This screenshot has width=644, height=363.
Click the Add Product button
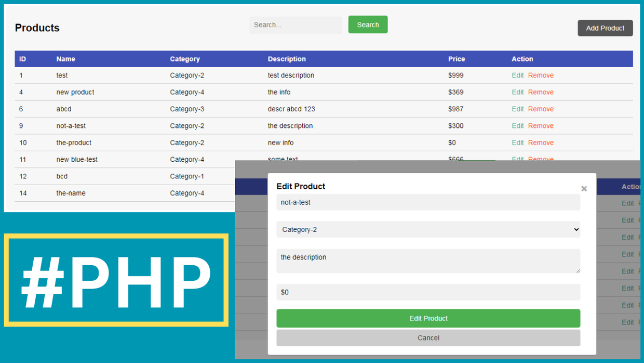605,28
